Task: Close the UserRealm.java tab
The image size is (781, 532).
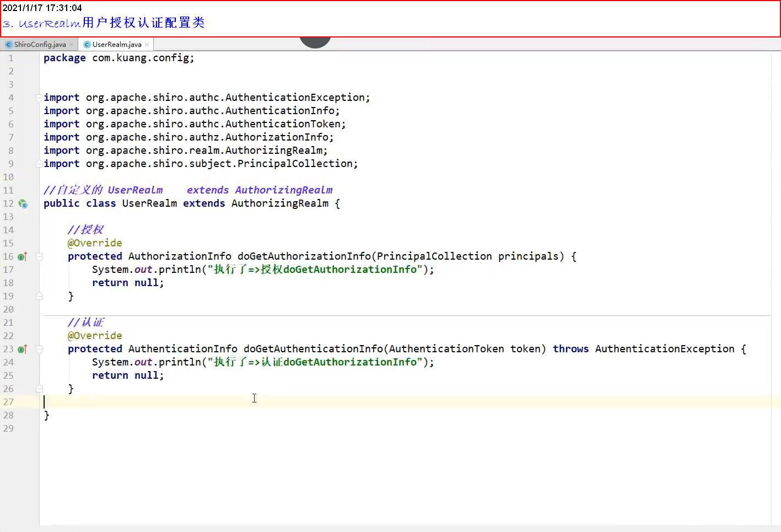Action: pos(147,45)
